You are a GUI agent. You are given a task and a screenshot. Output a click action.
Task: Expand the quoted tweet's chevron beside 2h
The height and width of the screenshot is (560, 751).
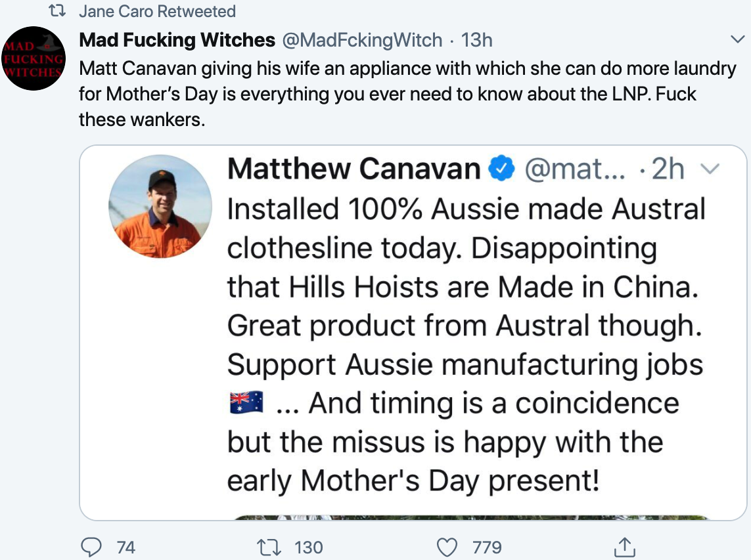tap(712, 170)
